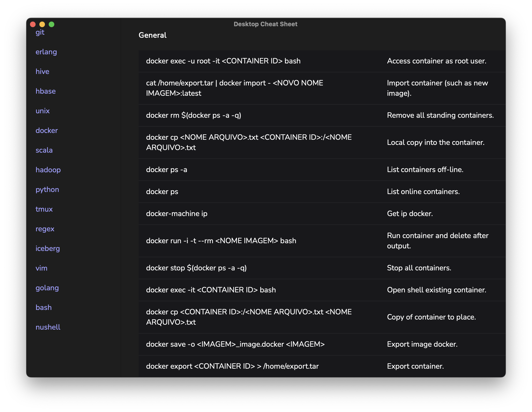This screenshot has width=532, height=412.
Task: Open the git cheat sheet link
Action: (40, 32)
